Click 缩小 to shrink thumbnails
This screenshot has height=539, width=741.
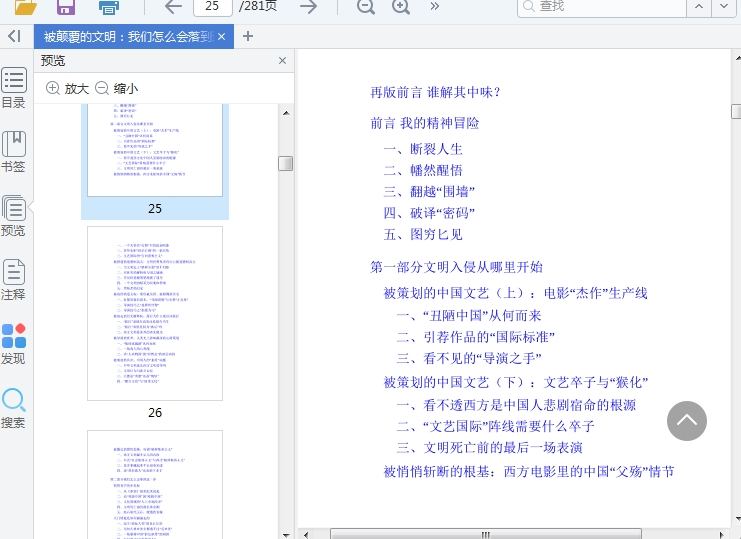click(x=117, y=88)
